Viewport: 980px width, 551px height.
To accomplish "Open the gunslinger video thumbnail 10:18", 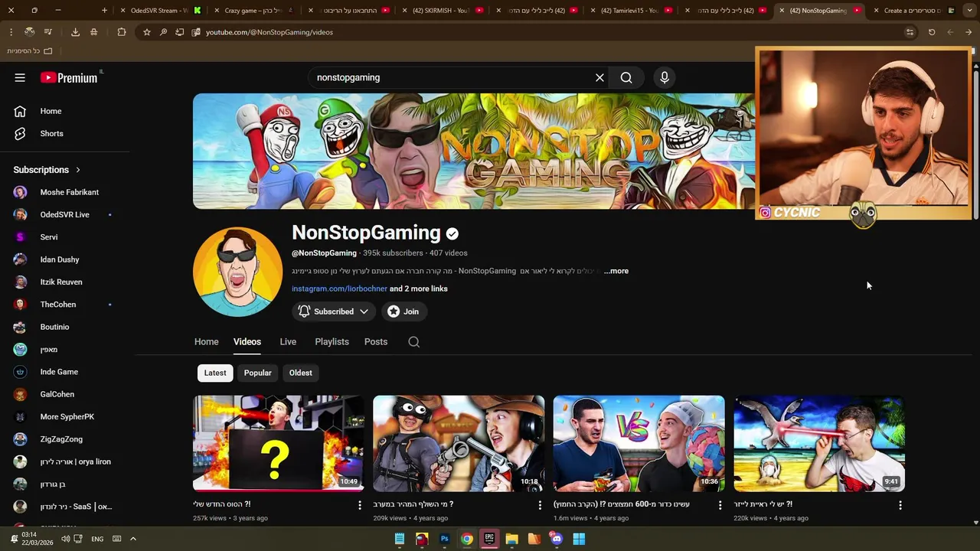I will [x=459, y=443].
